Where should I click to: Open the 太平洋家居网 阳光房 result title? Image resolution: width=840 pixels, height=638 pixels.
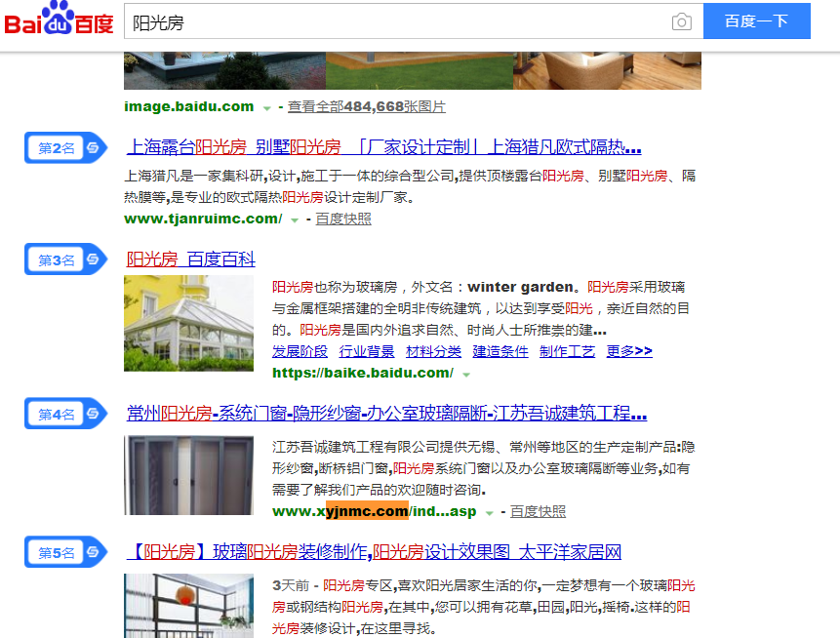coord(374,552)
